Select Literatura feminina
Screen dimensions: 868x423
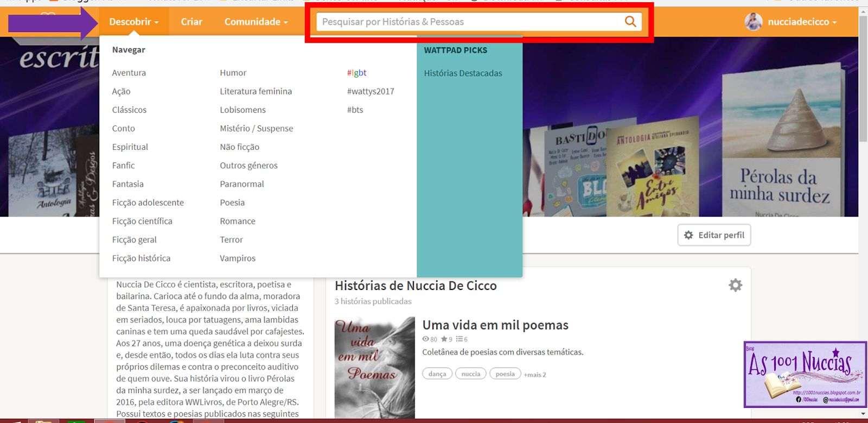[256, 91]
